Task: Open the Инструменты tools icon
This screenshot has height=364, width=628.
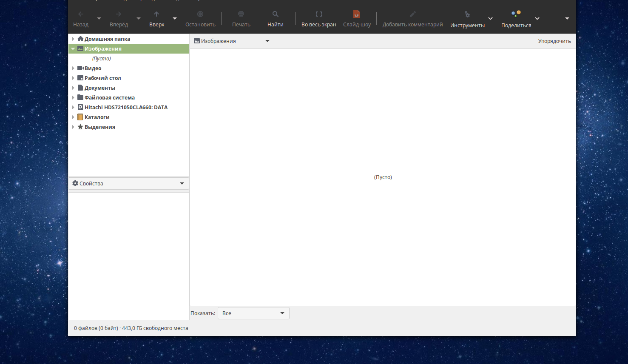Action: pyautogui.click(x=467, y=14)
